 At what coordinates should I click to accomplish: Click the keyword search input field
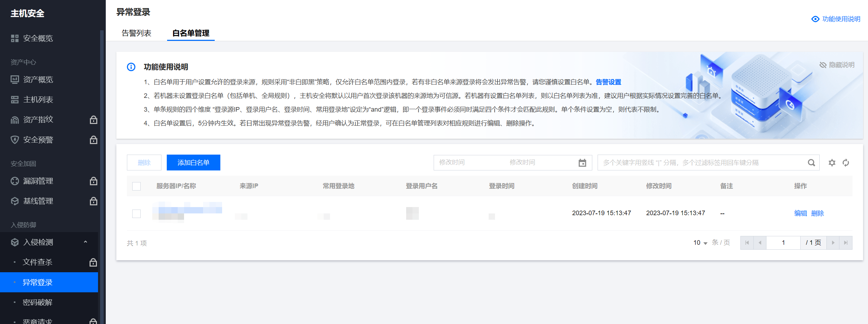(702, 163)
